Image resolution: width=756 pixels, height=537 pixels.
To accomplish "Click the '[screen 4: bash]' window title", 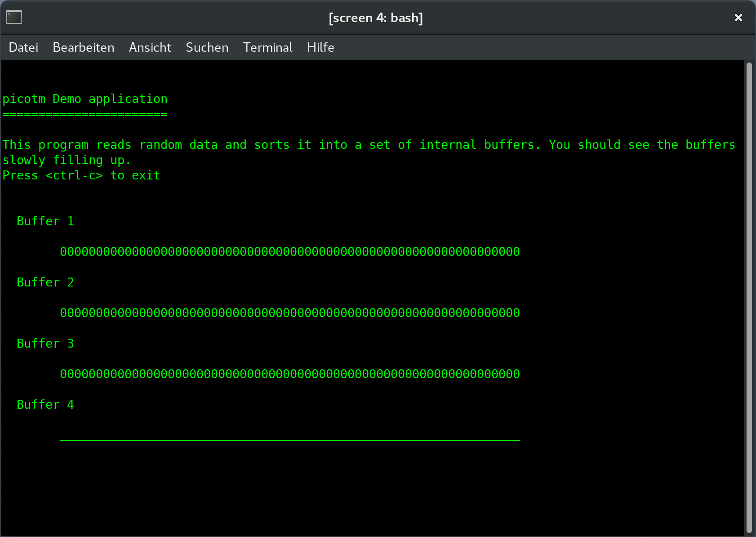I will 376,18.
